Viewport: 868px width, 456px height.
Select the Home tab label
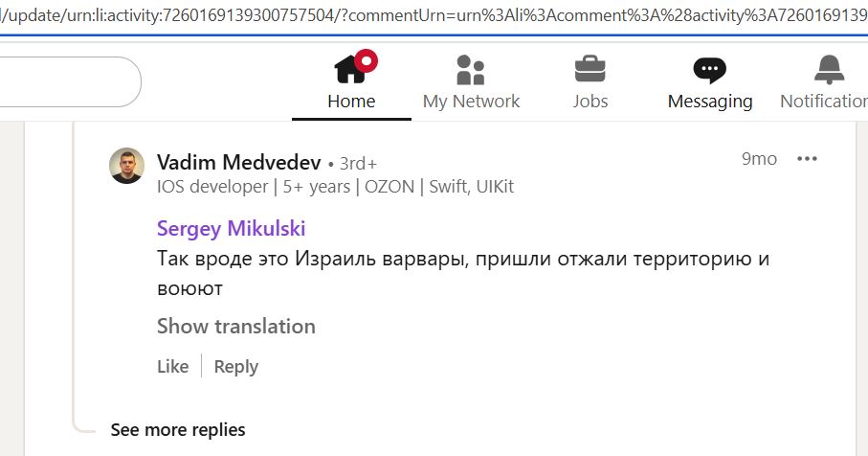tap(351, 102)
